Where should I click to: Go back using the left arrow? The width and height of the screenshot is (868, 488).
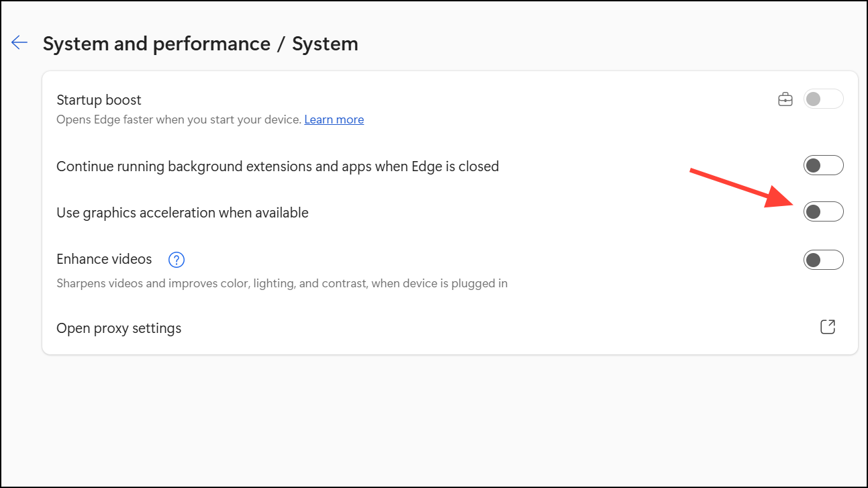[x=19, y=43]
